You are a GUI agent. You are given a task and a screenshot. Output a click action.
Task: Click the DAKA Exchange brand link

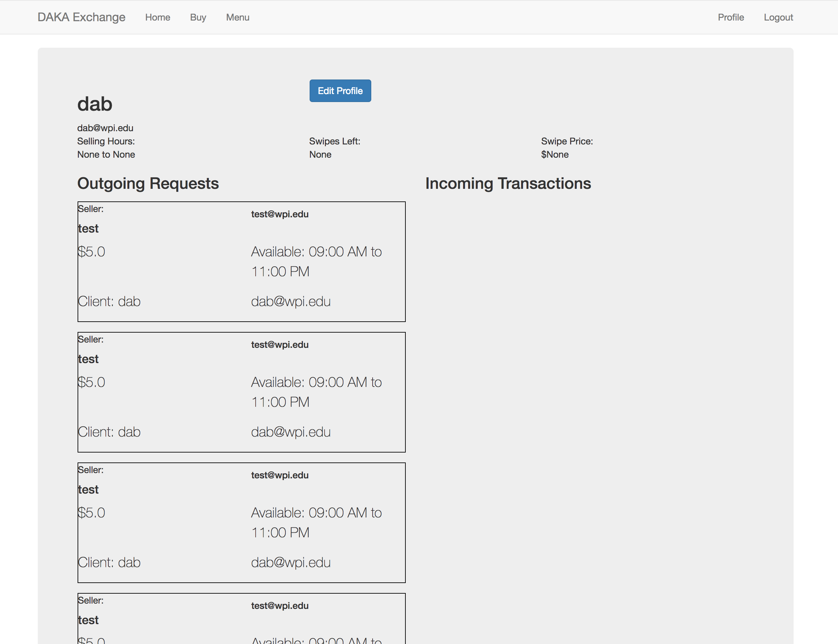pos(81,17)
